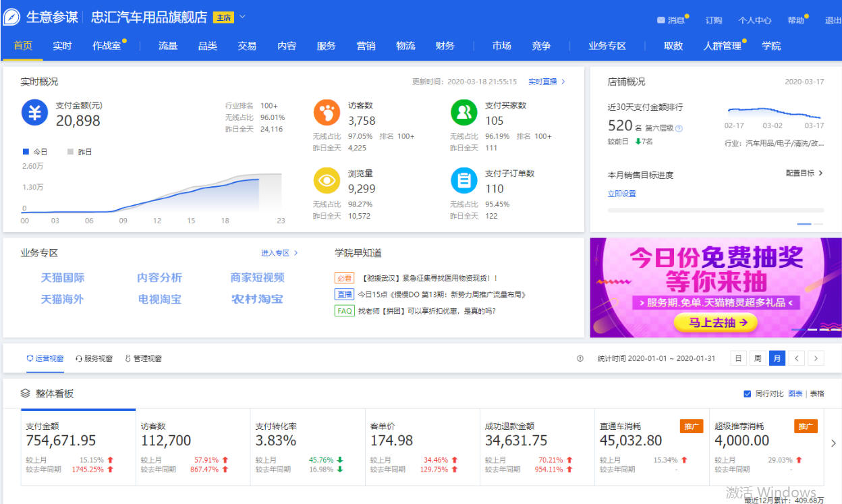The width and height of the screenshot is (842, 504).
Task: Click the blue 支付子订单数 clipboard icon
Action: coord(464,180)
